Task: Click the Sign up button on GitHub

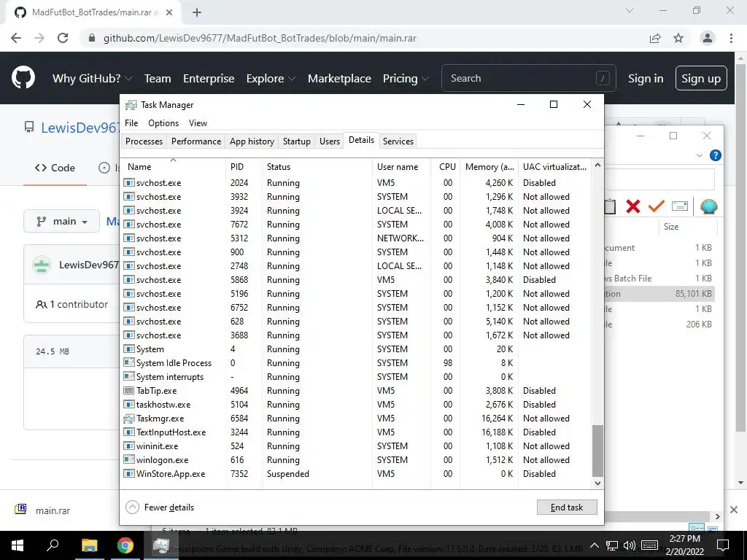Action: (x=701, y=78)
